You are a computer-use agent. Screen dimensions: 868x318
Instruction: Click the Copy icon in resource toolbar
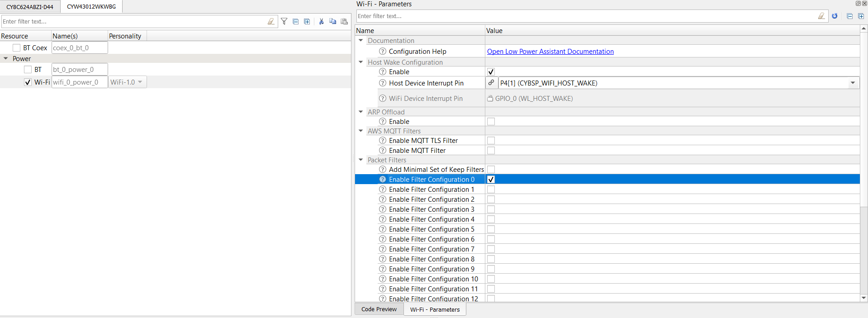pyautogui.click(x=333, y=21)
